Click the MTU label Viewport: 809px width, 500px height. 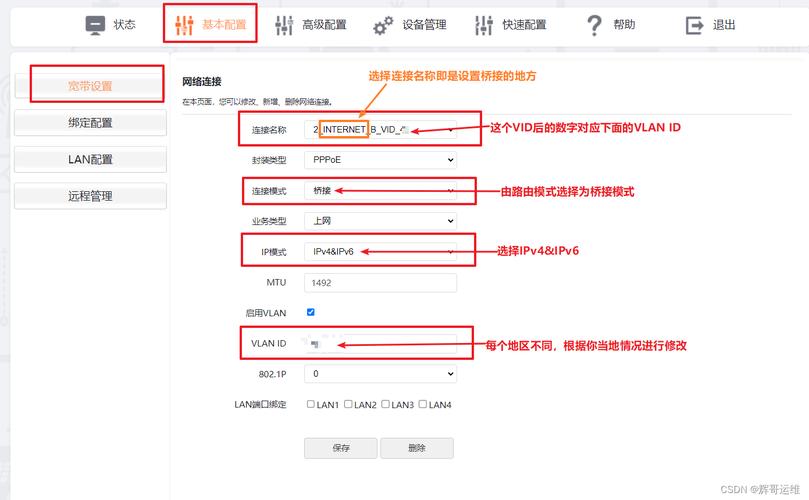[276, 282]
